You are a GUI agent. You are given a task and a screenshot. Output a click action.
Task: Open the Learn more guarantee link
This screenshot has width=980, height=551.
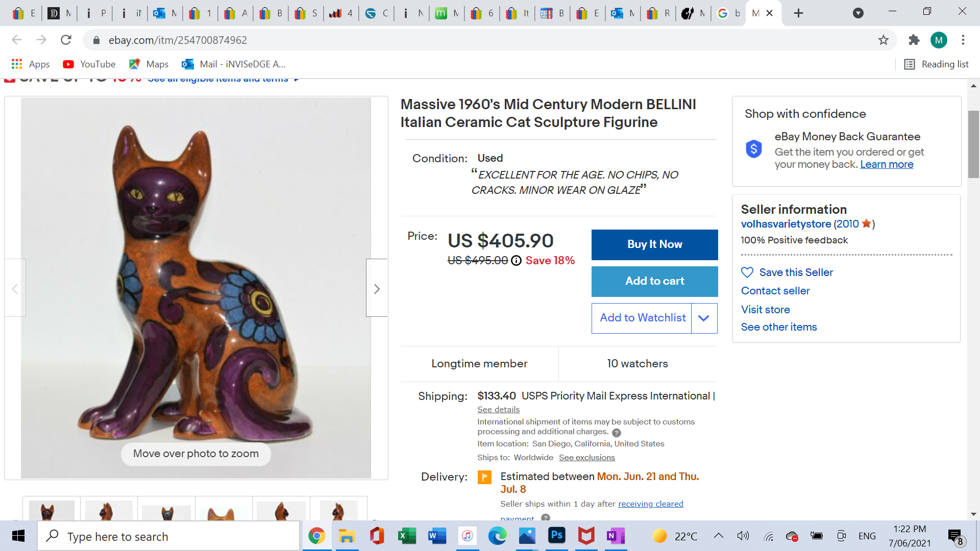coord(887,164)
